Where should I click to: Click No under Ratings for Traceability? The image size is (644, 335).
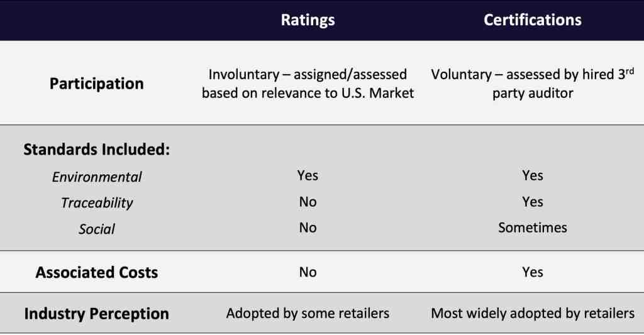308,202
